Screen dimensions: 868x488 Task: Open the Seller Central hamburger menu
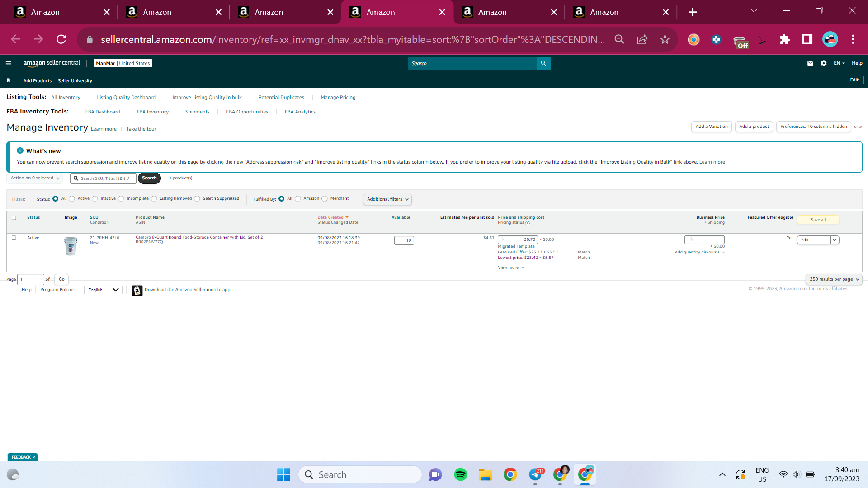[8, 63]
